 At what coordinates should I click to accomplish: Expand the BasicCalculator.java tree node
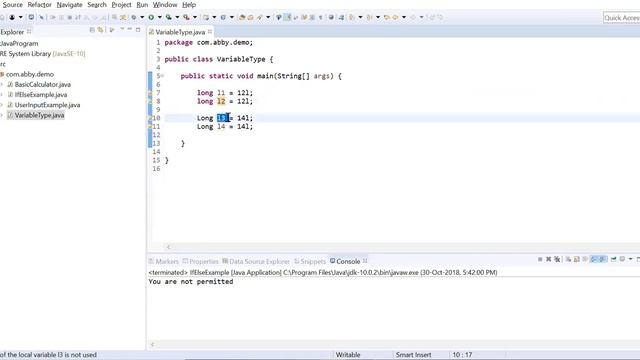coord(2,84)
